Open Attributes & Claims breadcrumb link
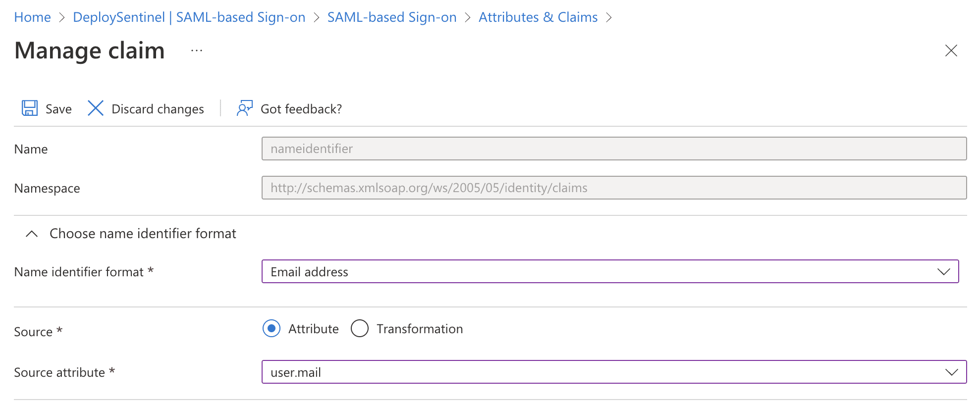 click(538, 17)
